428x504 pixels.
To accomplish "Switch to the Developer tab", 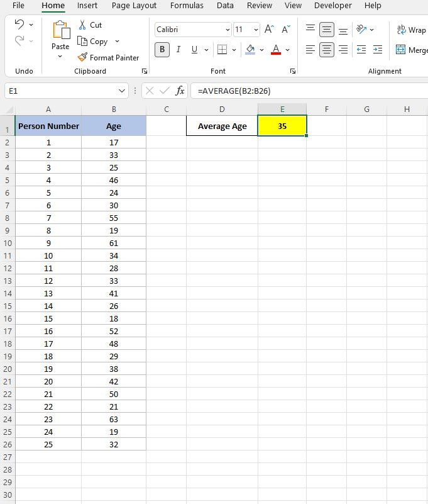I will pyautogui.click(x=332, y=6).
